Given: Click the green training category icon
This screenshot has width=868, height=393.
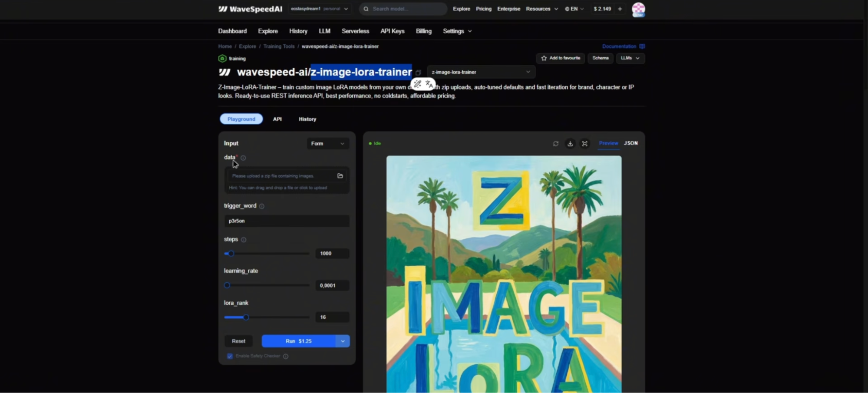Looking at the screenshot, I should pos(222,58).
